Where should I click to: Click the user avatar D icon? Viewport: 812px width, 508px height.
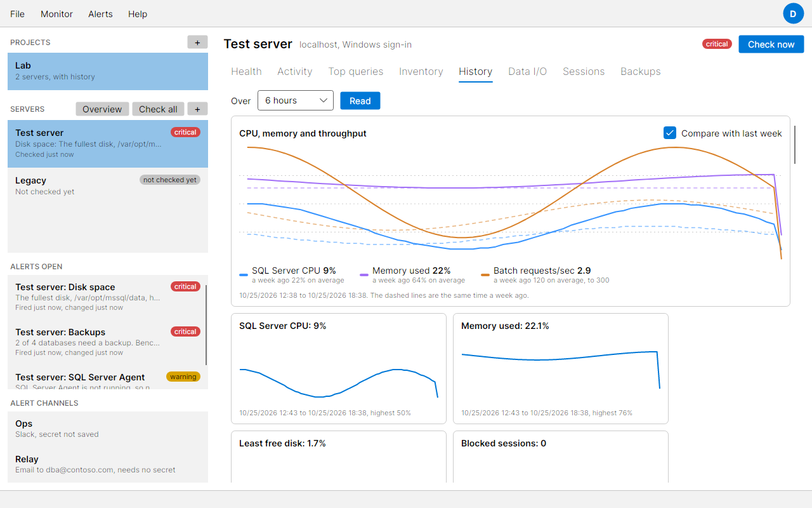(793, 13)
